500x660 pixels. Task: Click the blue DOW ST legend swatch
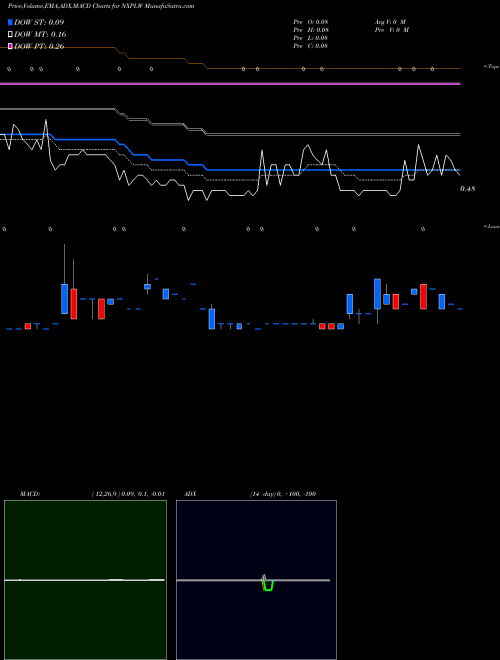coord(10,22)
